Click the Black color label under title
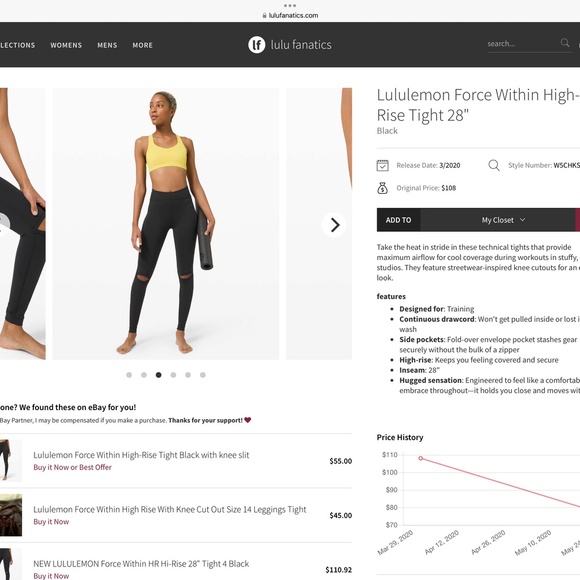 [387, 131]
